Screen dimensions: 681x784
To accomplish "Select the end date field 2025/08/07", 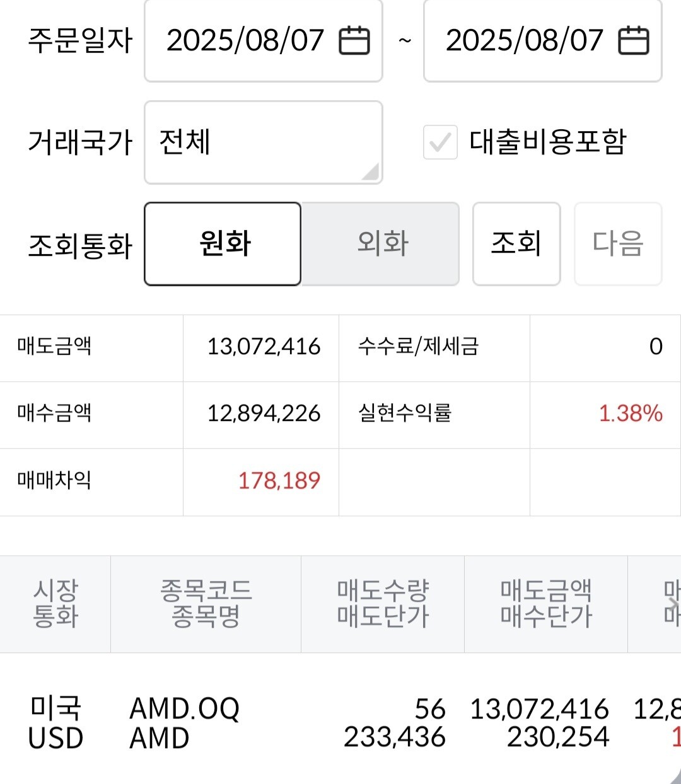I will (543, 40).
